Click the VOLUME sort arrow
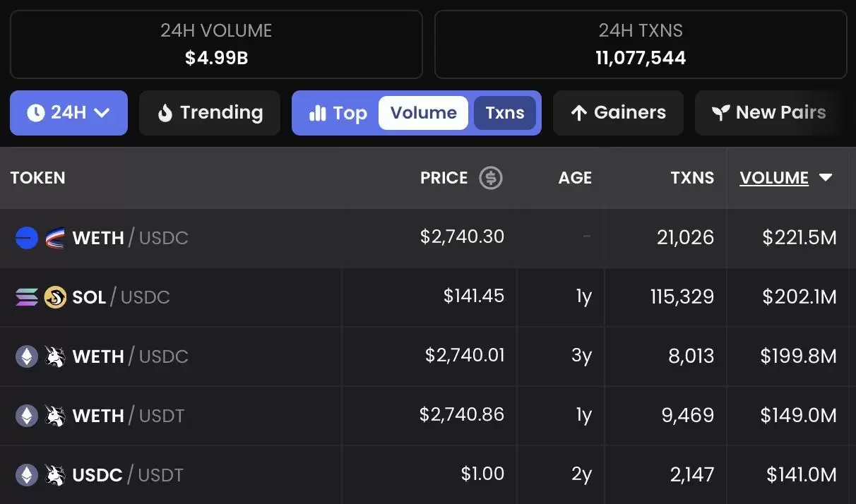 [826, 178]
